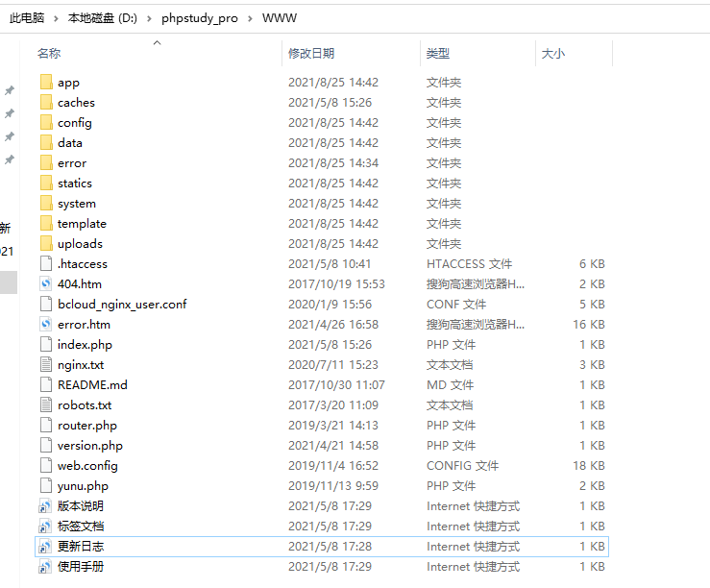Viewport: 710px width, 588px height.
Task: Select the nginx.txt text document icon
Action: pyautogui.click(x=46, y=365)
